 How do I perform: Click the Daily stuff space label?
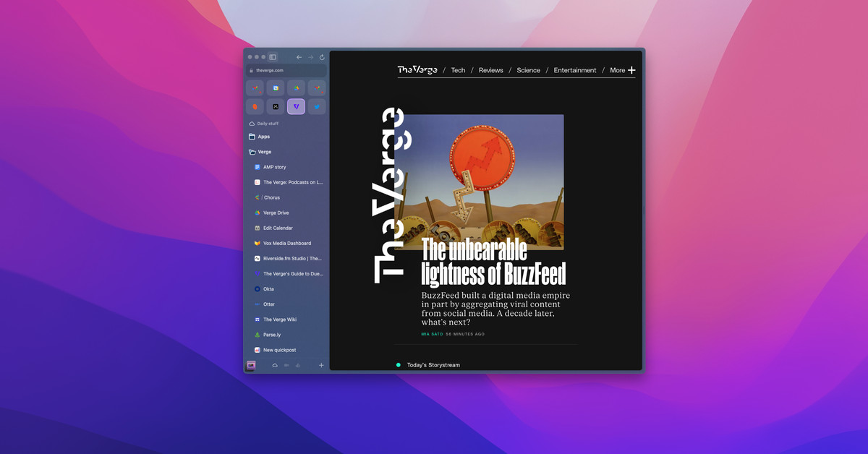pos(268,124)
